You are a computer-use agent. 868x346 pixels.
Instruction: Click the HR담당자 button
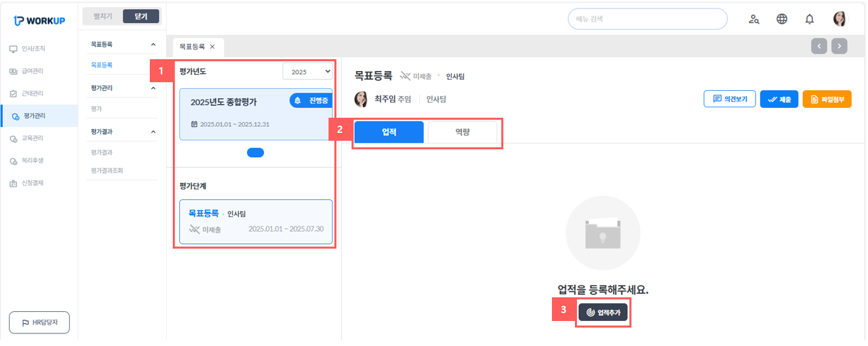[39, 322]
